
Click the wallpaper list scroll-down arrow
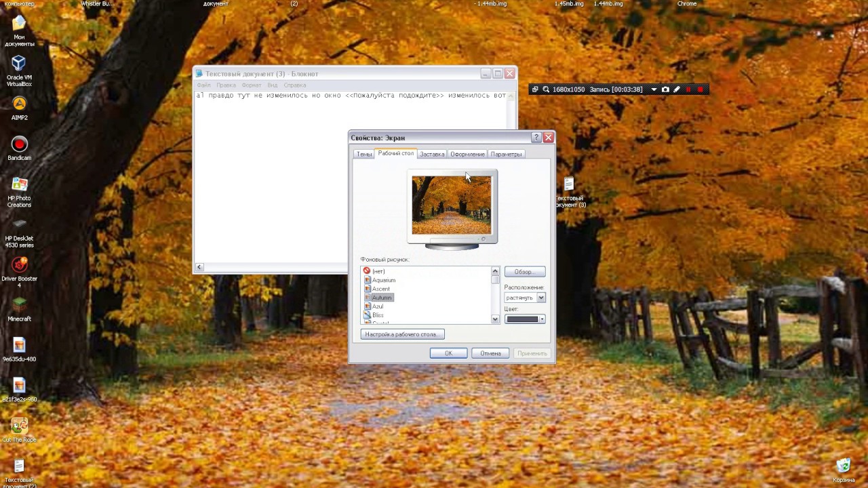pos(495,319)
